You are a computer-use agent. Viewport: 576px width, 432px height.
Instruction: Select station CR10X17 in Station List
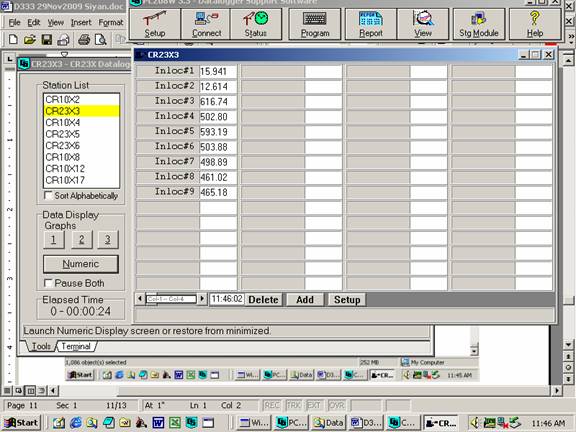point(81,180)
